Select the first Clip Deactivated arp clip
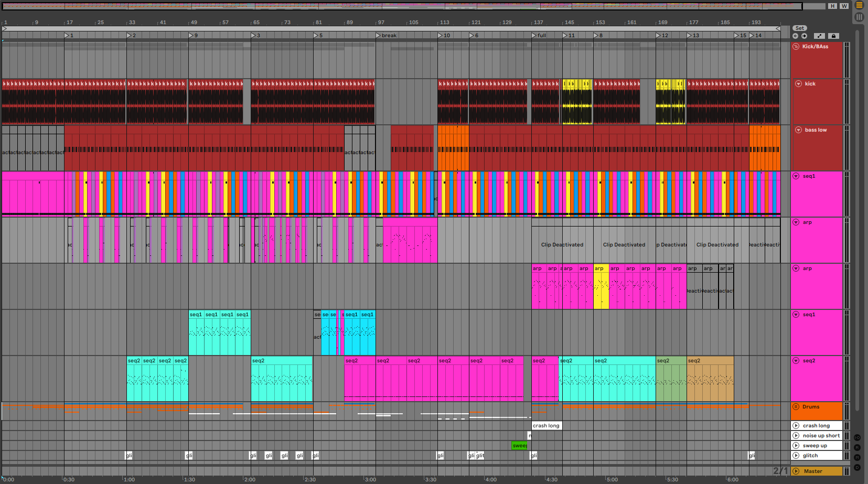This screenshot has width=868, height=484. click(x=562, y=240)
